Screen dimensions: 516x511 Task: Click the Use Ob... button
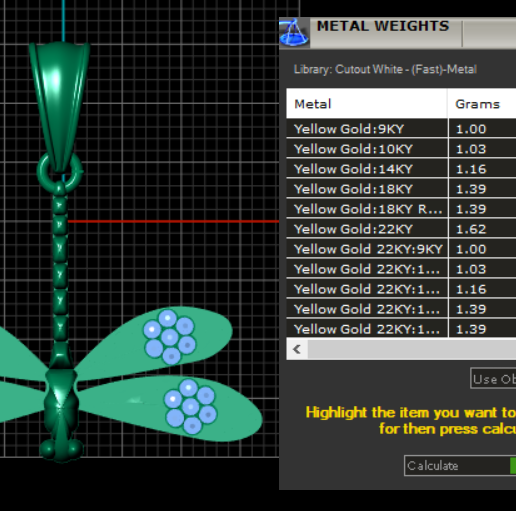coord(493,378)
